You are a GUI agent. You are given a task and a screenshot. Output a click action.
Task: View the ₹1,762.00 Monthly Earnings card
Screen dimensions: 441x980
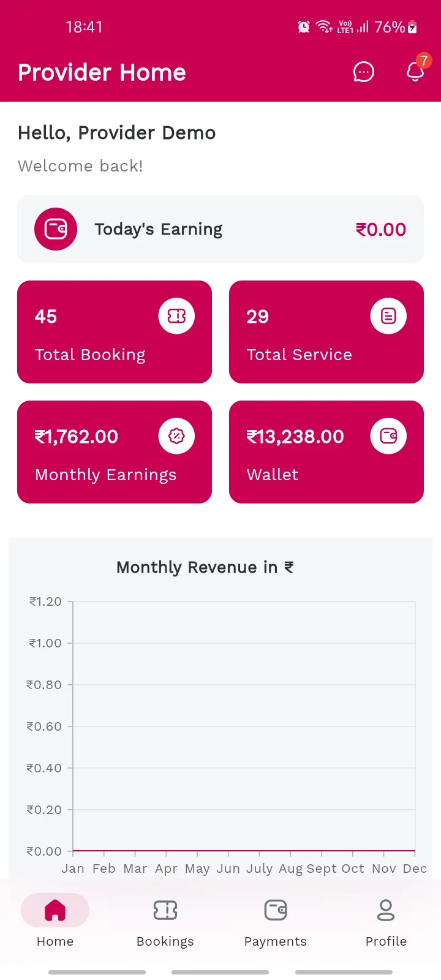115,452
